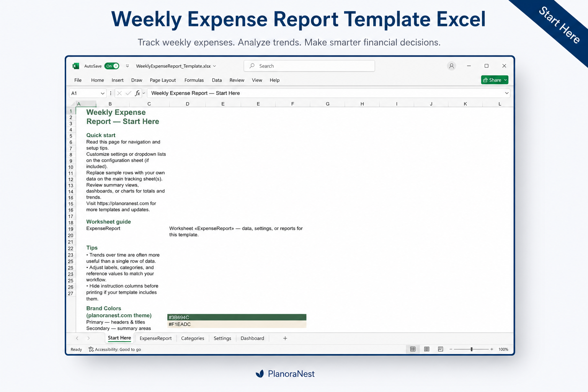Image resolution: width=588 pixels, height=392 pixels.
Task: Click the next sheet navigation arrow
Action: (x=88, y=338)
